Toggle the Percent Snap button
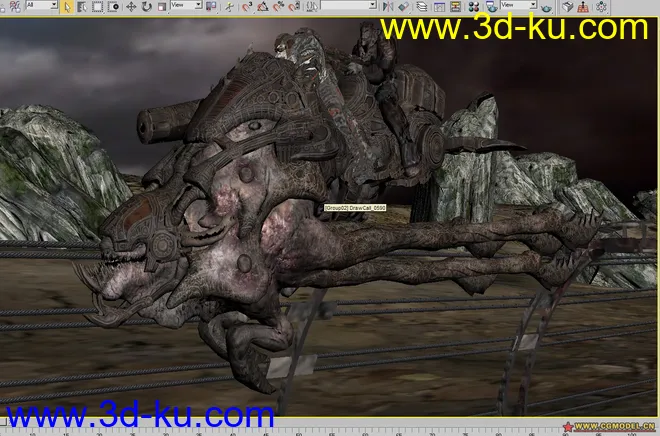 tap(278, 6)
